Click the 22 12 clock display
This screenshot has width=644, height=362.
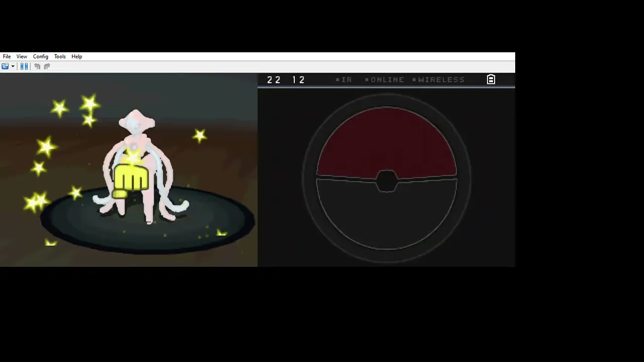tap(286, 79)
